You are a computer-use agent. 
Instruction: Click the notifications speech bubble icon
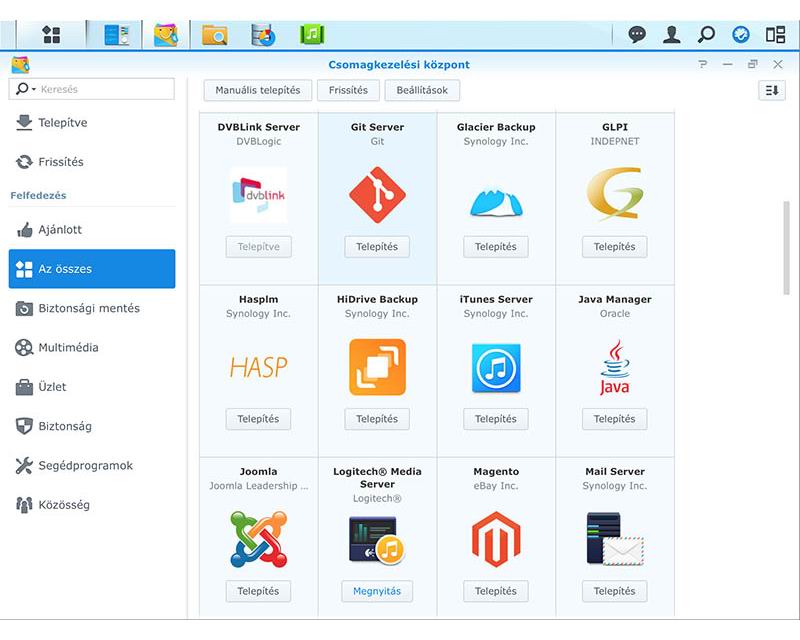[637, 32]
